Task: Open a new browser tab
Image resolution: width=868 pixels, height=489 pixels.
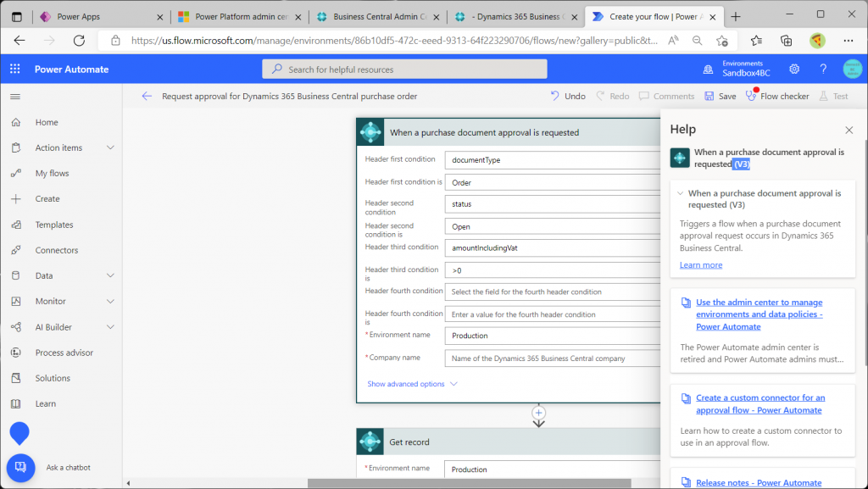Action: pyautogui.click(x=736, y=17)
